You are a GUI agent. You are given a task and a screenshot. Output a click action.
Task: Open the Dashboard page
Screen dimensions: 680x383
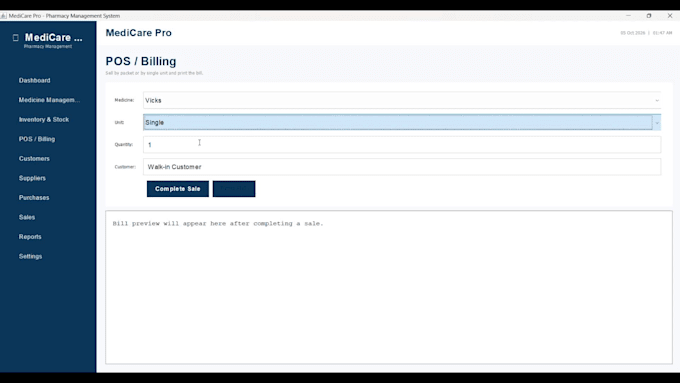click(34, 80)
